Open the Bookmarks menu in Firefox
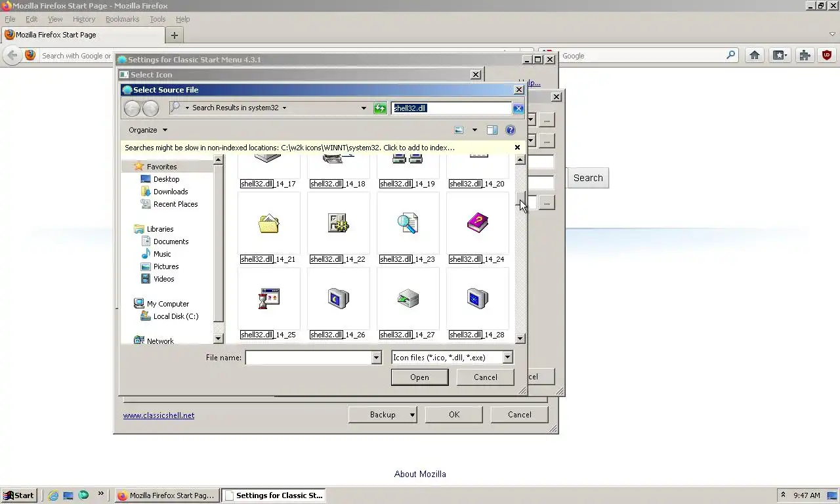The width and height of the screenshot is (840, 504). pyautogui.click(x=123, y=19)
